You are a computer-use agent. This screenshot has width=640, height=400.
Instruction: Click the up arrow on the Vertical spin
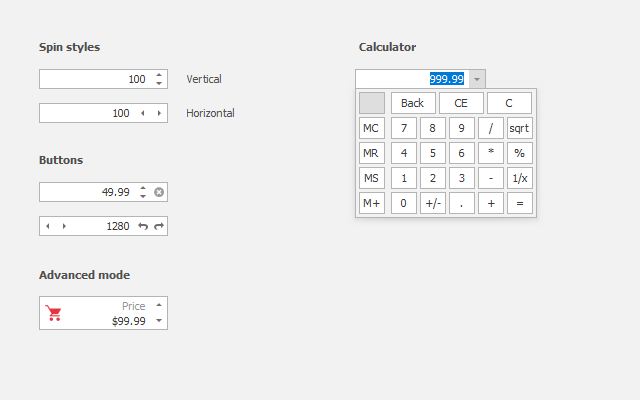tap(159, 75)
